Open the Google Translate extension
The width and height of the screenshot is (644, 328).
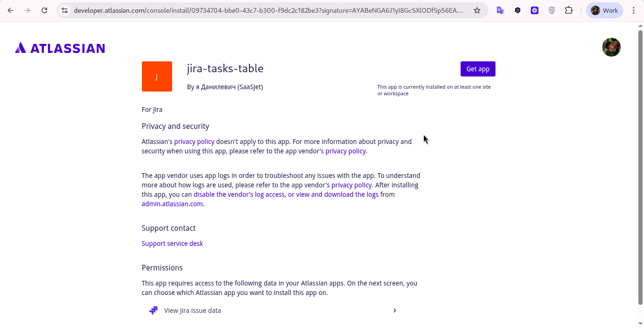click(501, 10)
